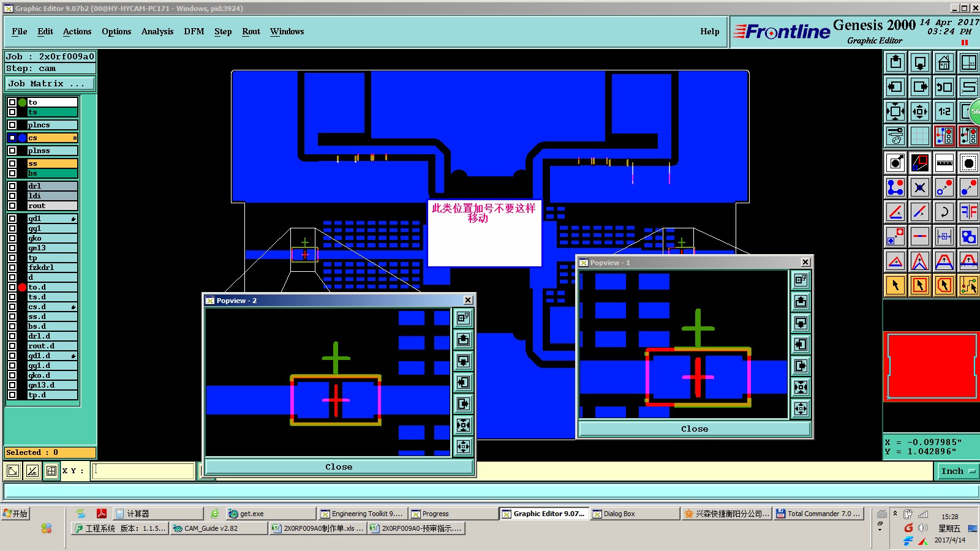The image size is (980, 551).
Task: Open the Job Matrix selector
Action: pyautogui.click(x=50, y=84)
